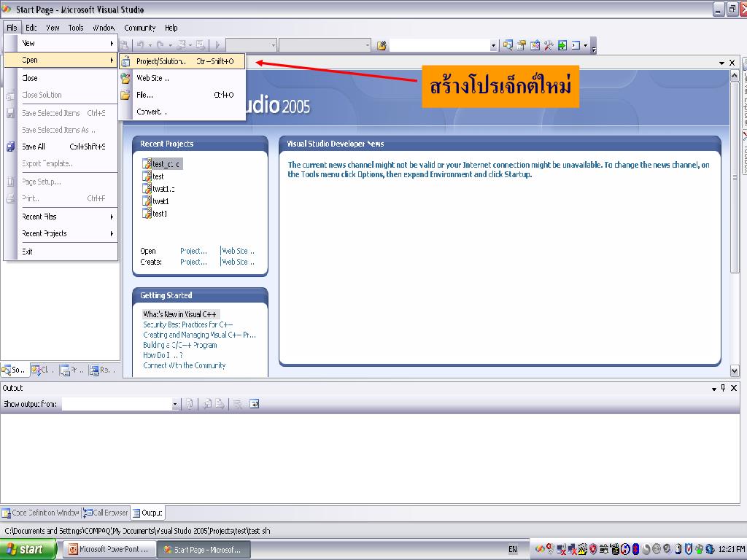Open the Properties Window toolbar icon
The width and height of the screenshot is (747, 560).
pyautogui.click(x=522, y=45)
